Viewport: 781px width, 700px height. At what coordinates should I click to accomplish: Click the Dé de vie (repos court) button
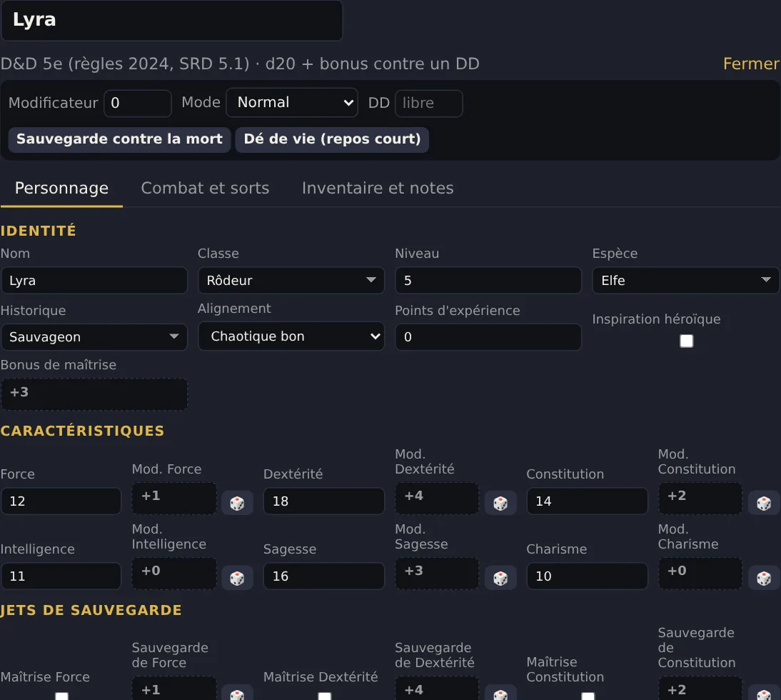pyautogui.click(x=332, y=139)
